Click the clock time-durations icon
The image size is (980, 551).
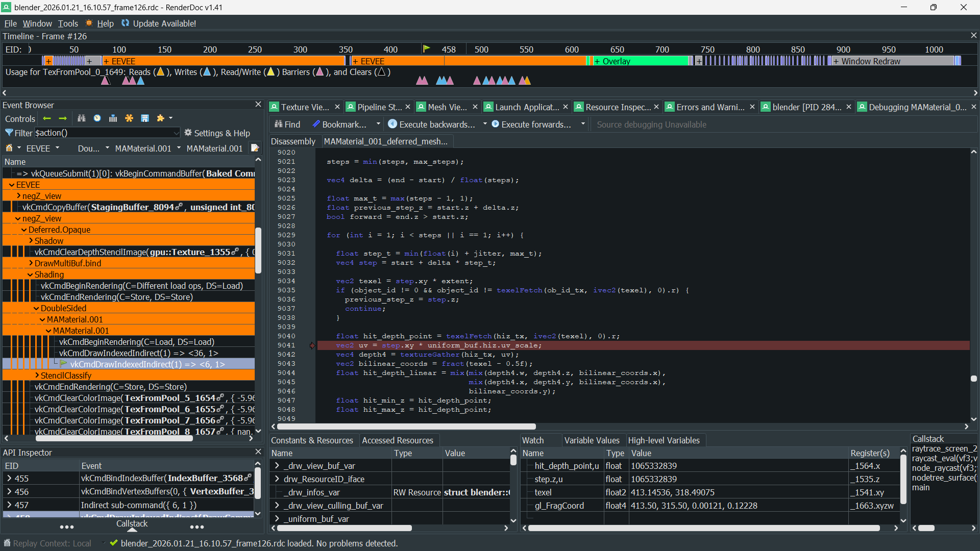tap(97, 118)
